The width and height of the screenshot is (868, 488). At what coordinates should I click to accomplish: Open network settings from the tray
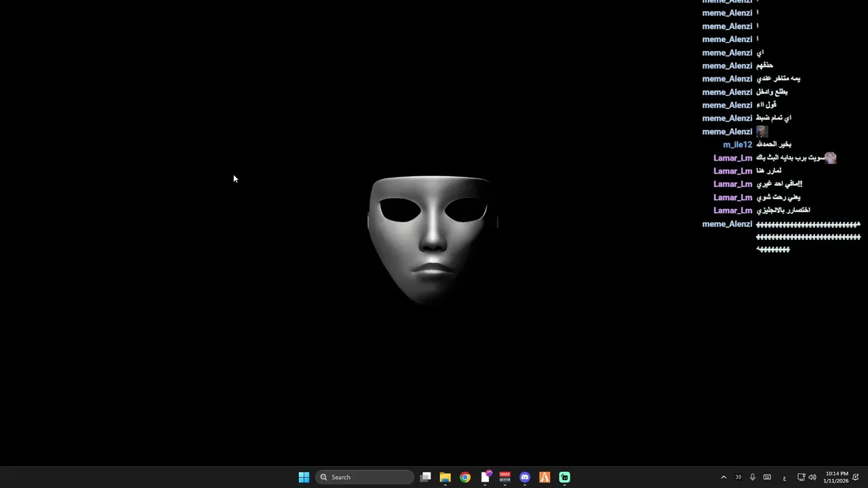801,477
